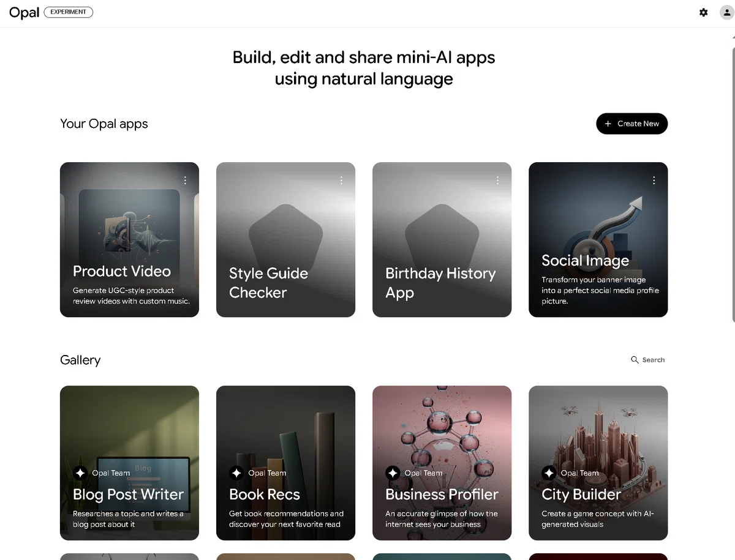Click the magnifier icon beside Gallery Search

click(x=635, y=360)
